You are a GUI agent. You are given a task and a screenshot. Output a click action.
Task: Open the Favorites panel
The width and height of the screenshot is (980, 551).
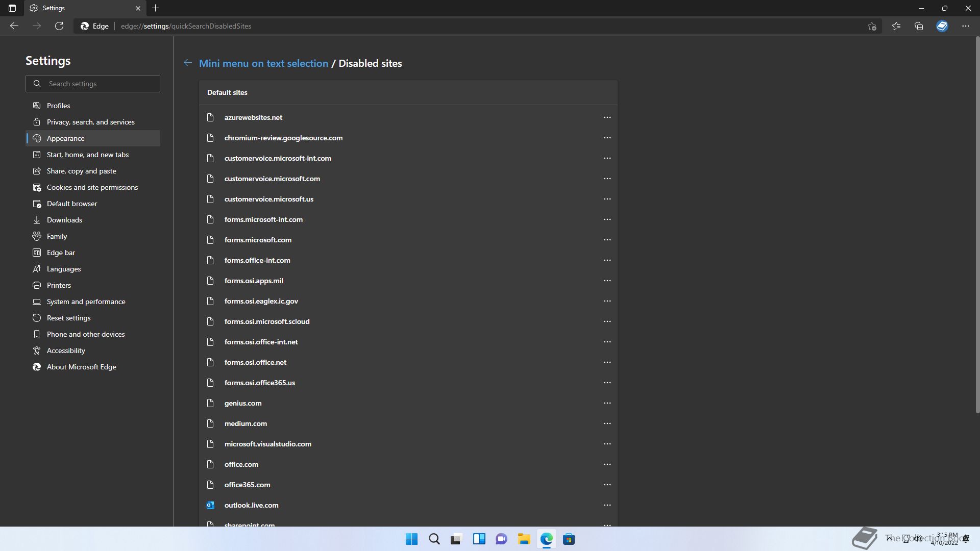[896, 26]
